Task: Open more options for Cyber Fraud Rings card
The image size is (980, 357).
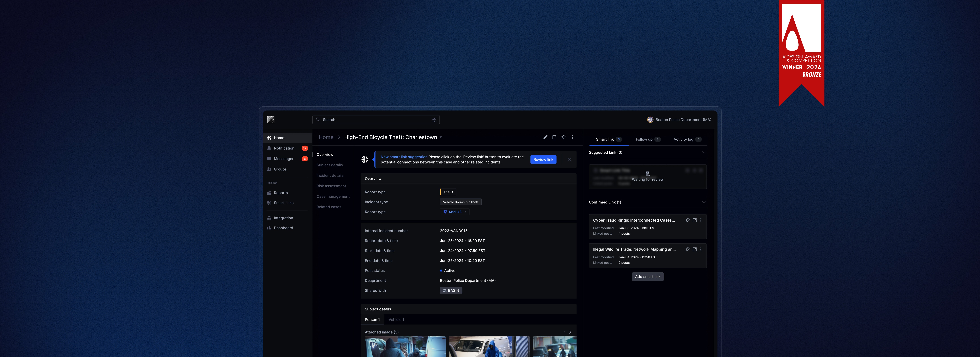Action: tap(701, 220)
